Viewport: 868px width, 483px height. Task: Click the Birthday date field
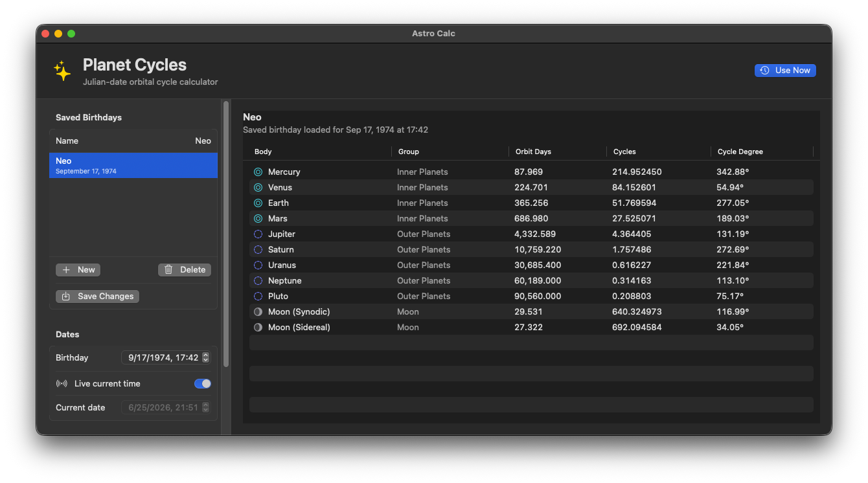pyautogui.click(x=166, y=357)
